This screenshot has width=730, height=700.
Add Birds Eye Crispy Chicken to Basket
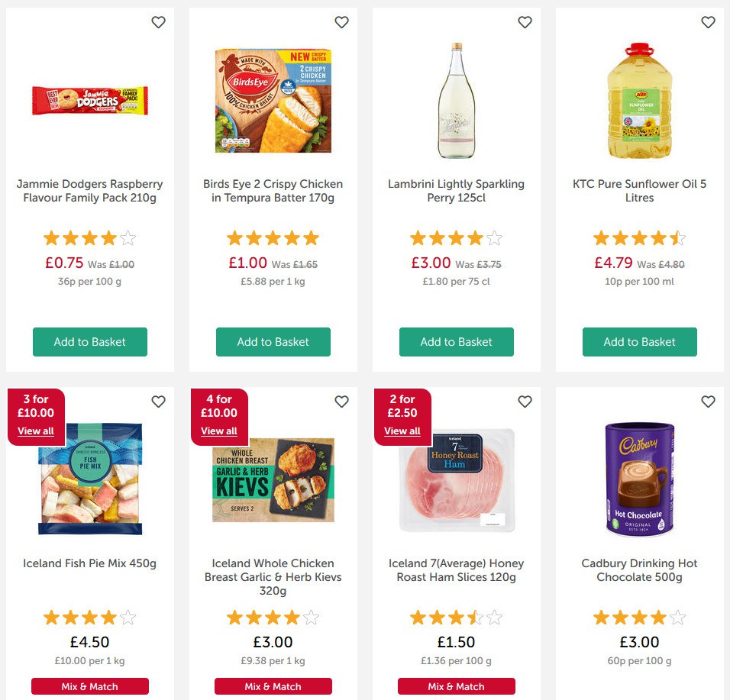pos(273,342)
